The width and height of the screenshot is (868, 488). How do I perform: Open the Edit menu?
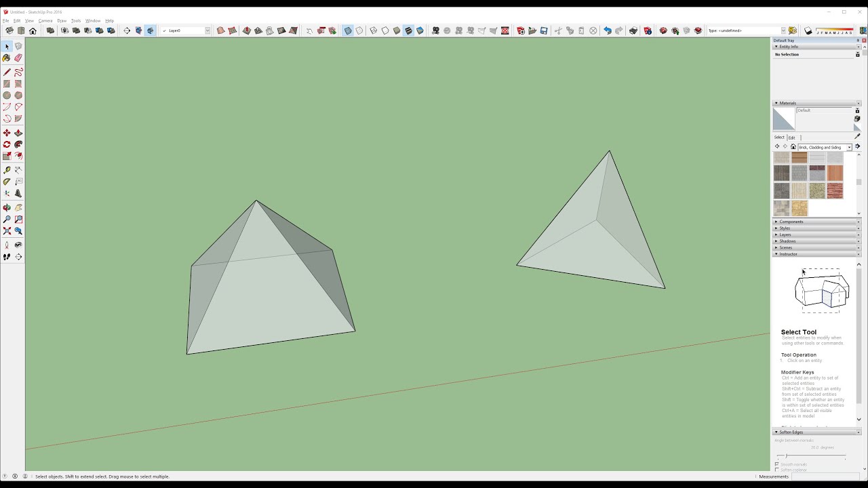[x=17, y=21]
